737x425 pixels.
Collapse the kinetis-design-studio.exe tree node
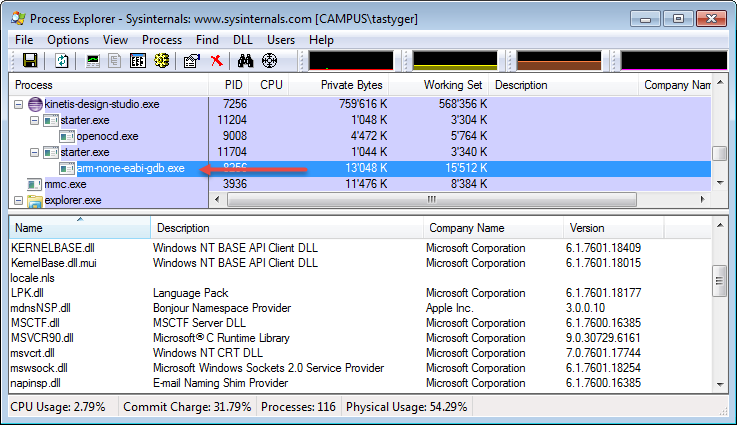click(x=18, y=104)
